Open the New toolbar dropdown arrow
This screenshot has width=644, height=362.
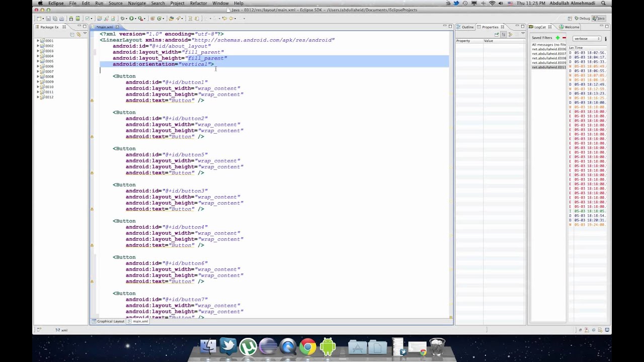43,19
